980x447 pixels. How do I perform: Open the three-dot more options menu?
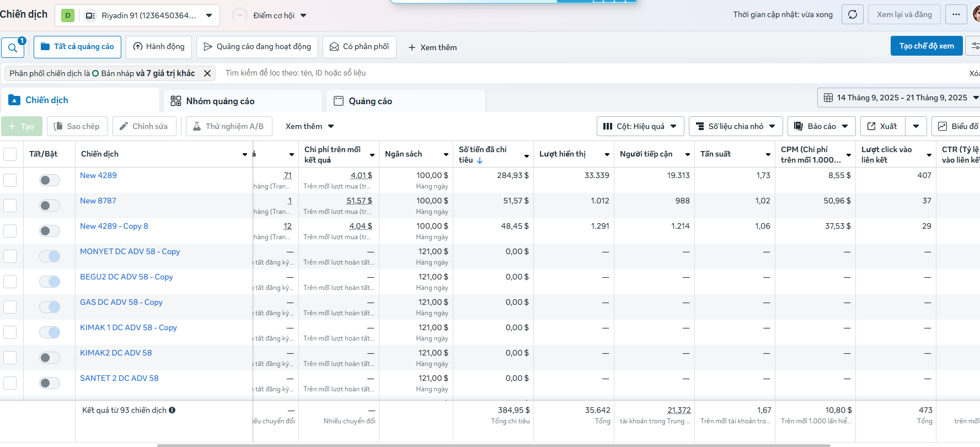point(956,15)
